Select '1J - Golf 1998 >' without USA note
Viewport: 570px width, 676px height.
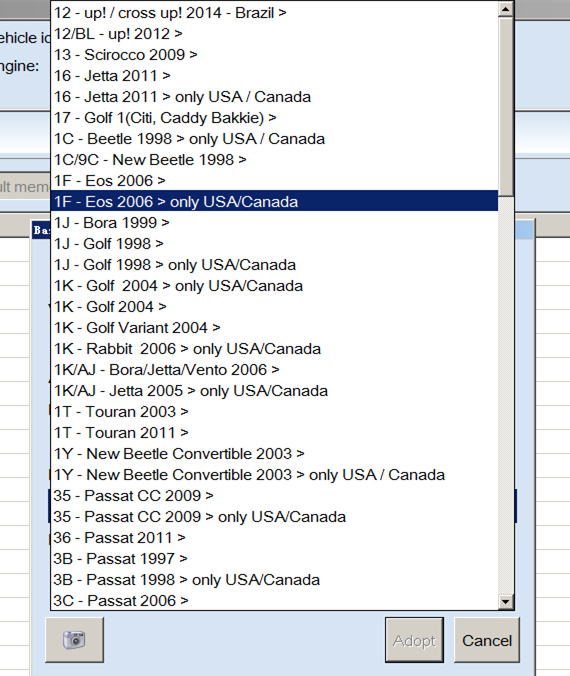274,244
